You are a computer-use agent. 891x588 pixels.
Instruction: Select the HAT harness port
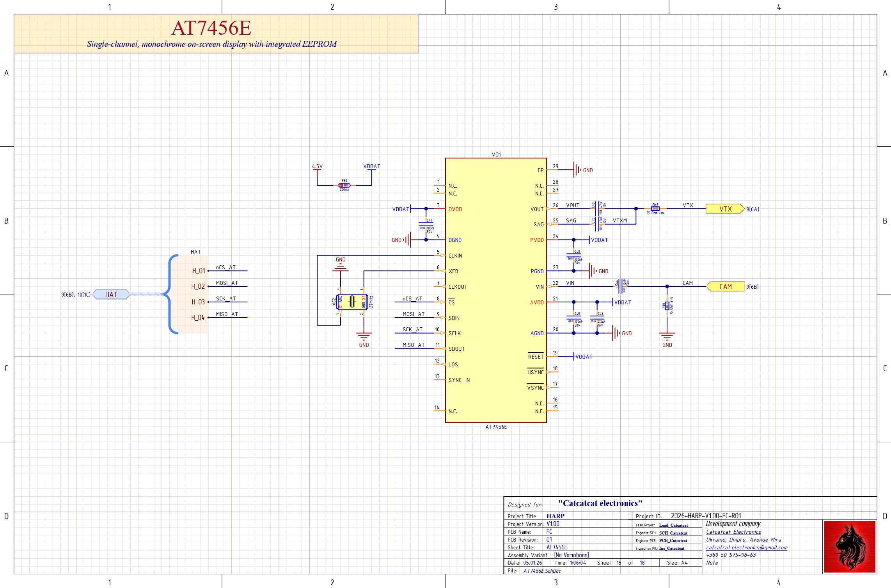pyautogui.click(x=111, y=294)
